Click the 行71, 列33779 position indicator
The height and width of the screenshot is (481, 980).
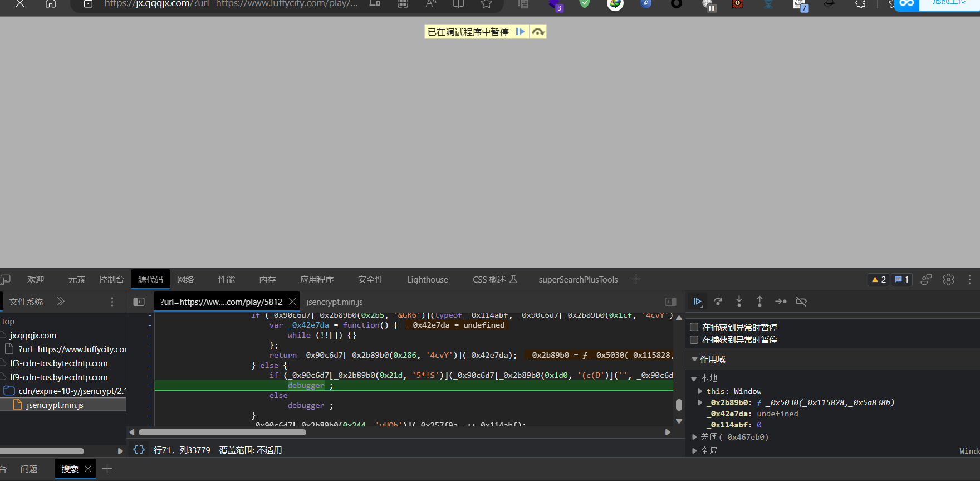tap(182, 450)
